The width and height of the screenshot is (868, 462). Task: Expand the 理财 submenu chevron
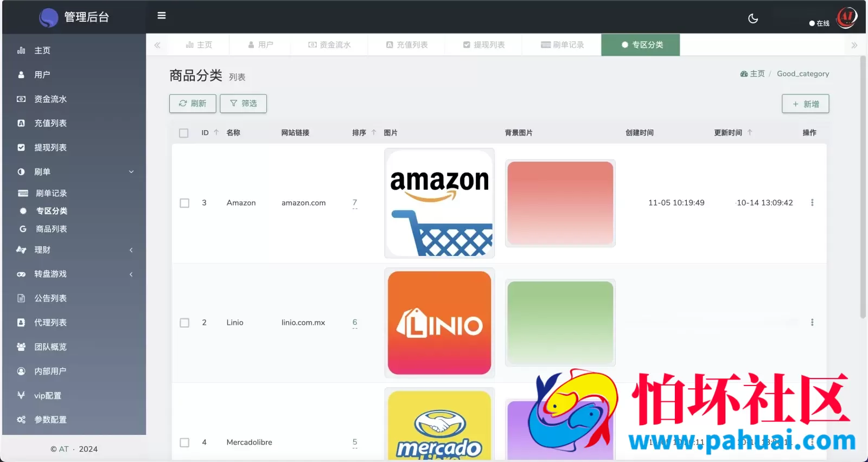pyautogui.click(x=131, y=250)
